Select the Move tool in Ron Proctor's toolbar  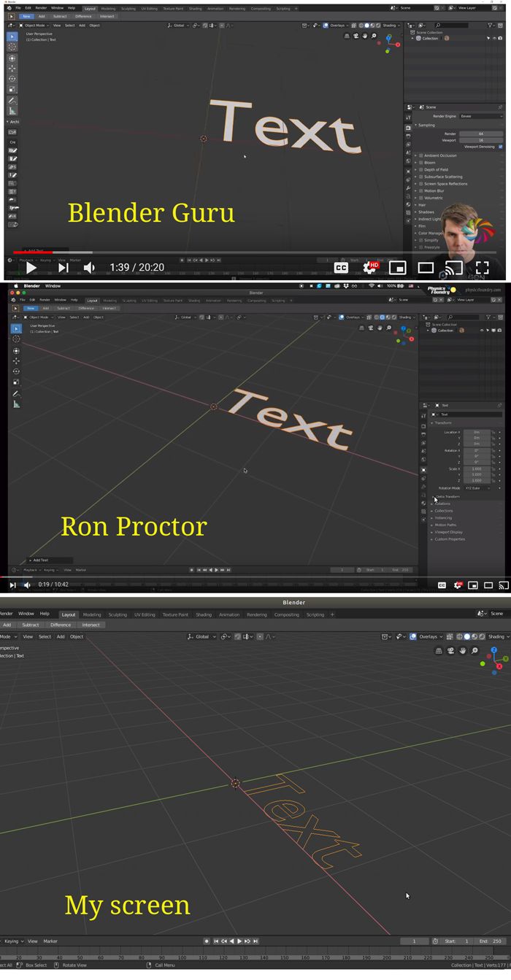pos(16,360)
